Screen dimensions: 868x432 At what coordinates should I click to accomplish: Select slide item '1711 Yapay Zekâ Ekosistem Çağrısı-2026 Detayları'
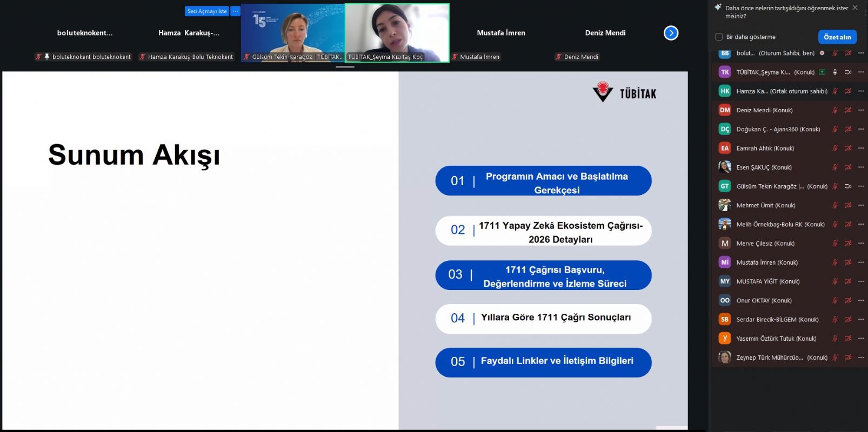543,231
